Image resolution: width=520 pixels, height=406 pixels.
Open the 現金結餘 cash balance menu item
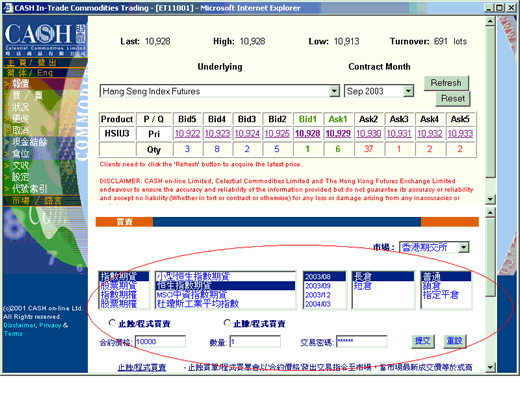pos(30,142)
